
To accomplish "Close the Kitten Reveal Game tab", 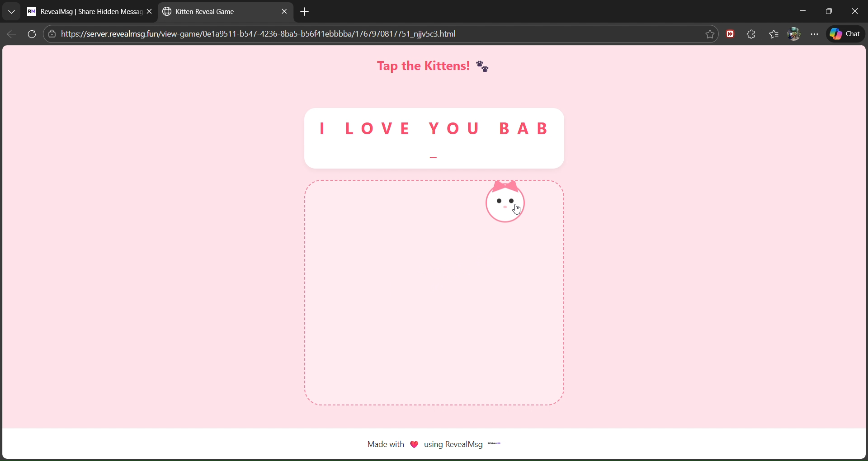I will point(284,12).
